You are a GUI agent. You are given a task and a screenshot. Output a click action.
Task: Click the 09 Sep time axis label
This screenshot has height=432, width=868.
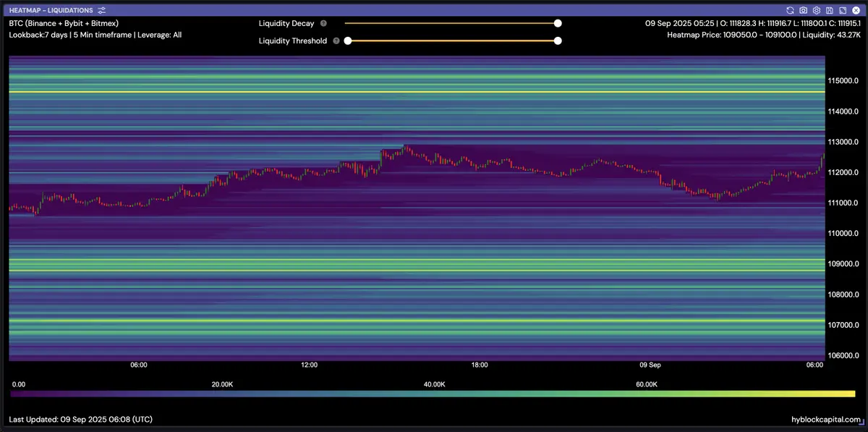pyautogui.click(x=650, y=365)
